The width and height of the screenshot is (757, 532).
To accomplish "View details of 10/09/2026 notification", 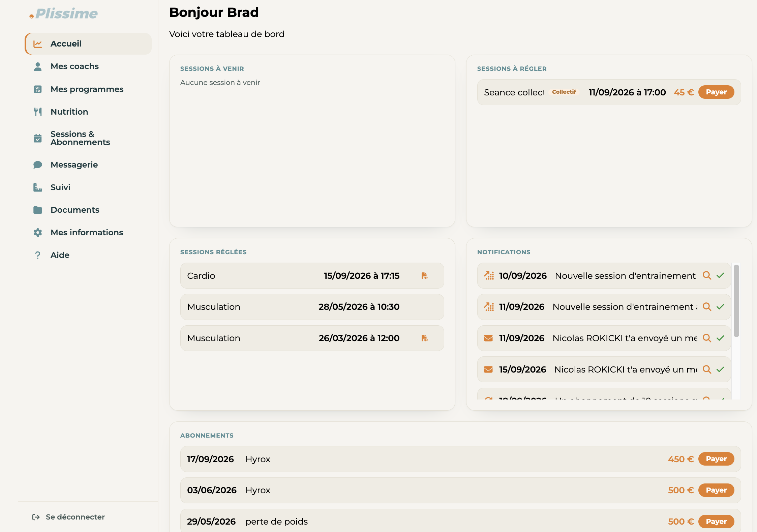I will pyautogui.click(x=707, y=276).
